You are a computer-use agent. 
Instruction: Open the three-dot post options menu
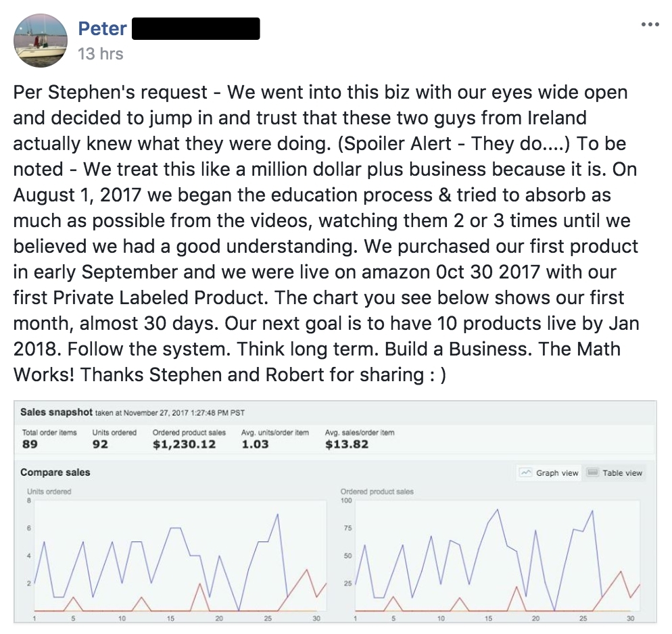click(x=649, y=24)
